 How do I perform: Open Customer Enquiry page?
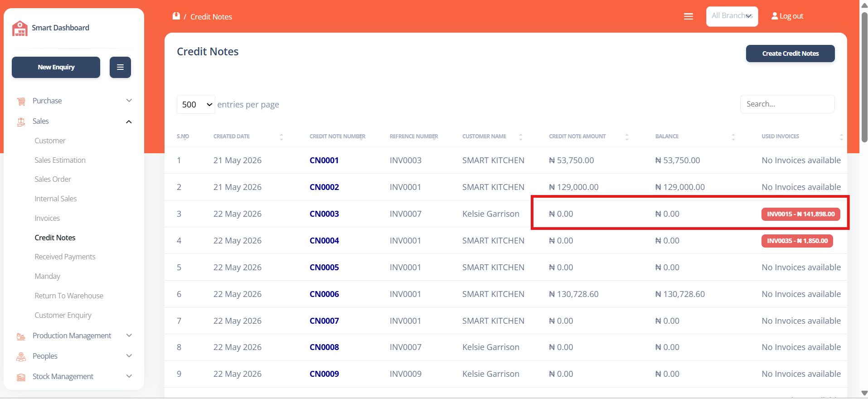coord(63,315)
